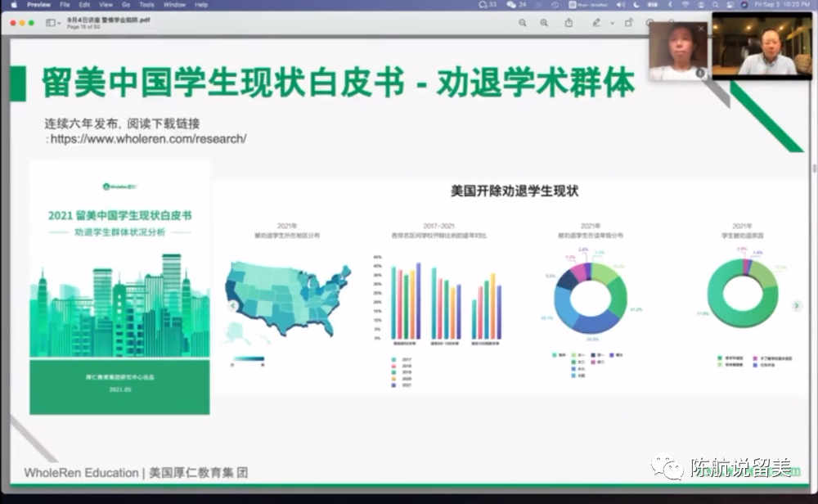
Task: Select the Markup pen tool
Action: click(597, 23)
